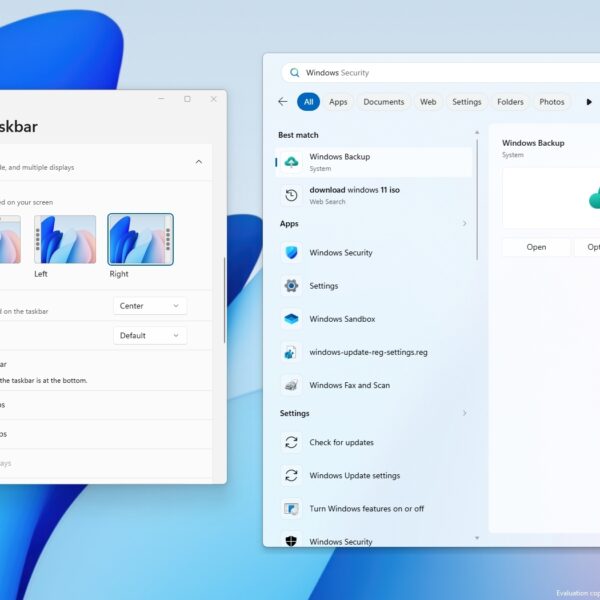This screenshot has width=600, height=600.
Task: Choose the Right taskbar position thumbnail
Action: (x=140, y=240)
